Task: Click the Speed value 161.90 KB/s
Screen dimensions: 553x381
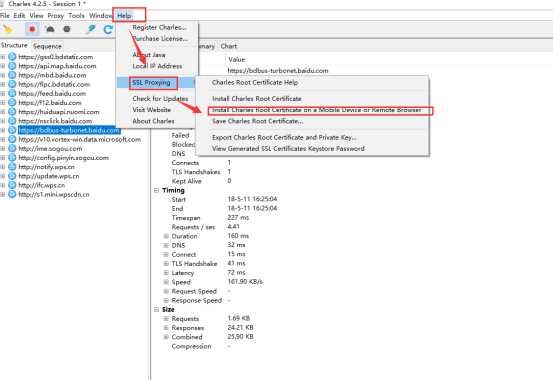Action: (245, 282)
